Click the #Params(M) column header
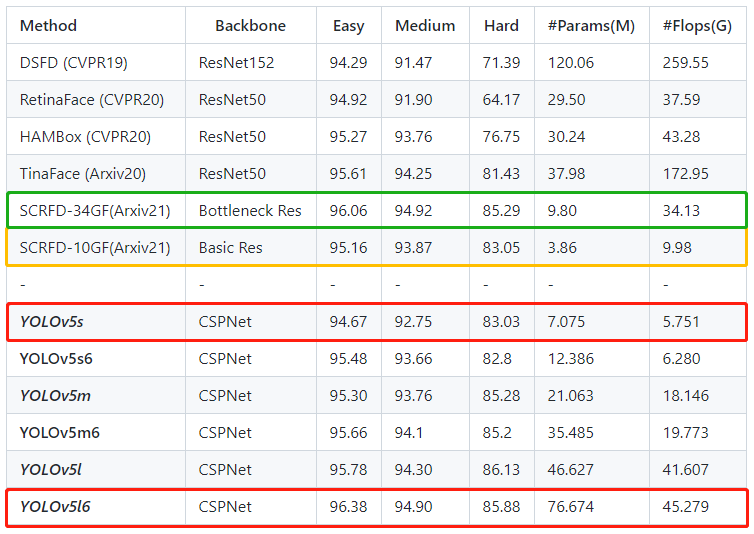754x534 pixels. pos(591,25)
